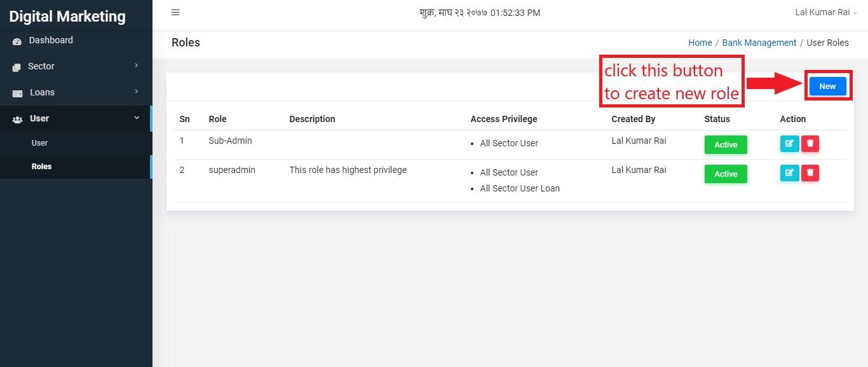Screen dimensions: 868x367
Task: Open the User submenu item
Action: coord(76,143)
